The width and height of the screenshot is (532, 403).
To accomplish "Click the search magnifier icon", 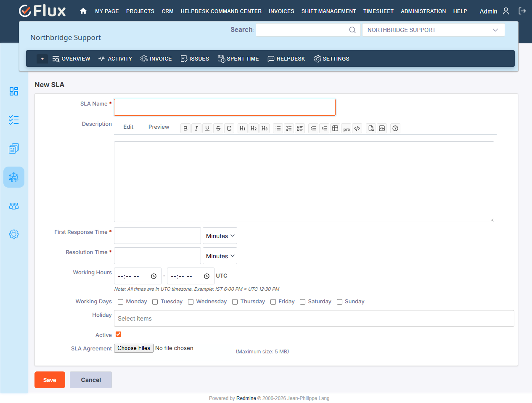I will tap(352, 30).
